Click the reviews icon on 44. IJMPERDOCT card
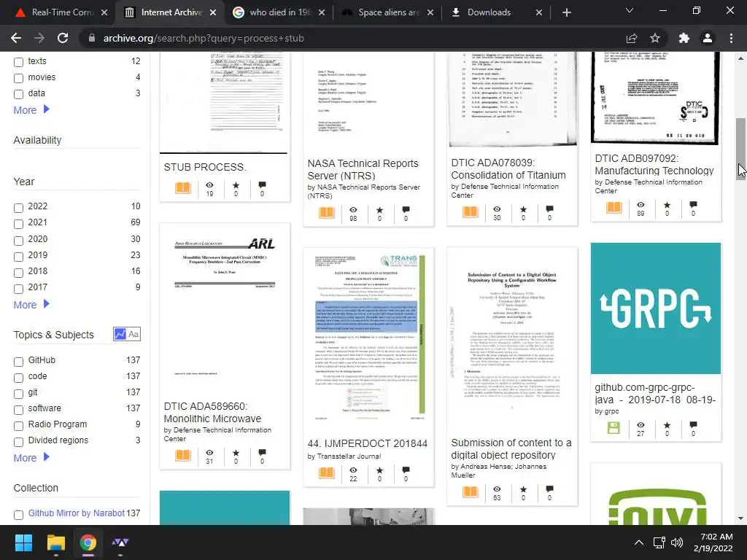This screenshot has width=747, height=560. (406, 470)
